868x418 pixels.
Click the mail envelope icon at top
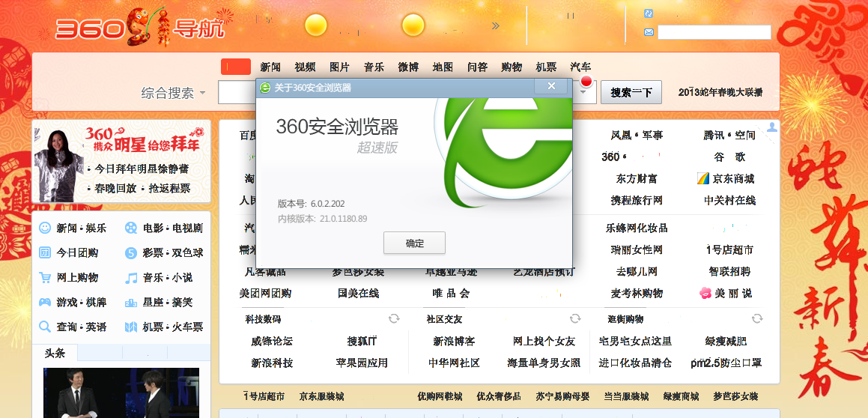coord(649,32)
